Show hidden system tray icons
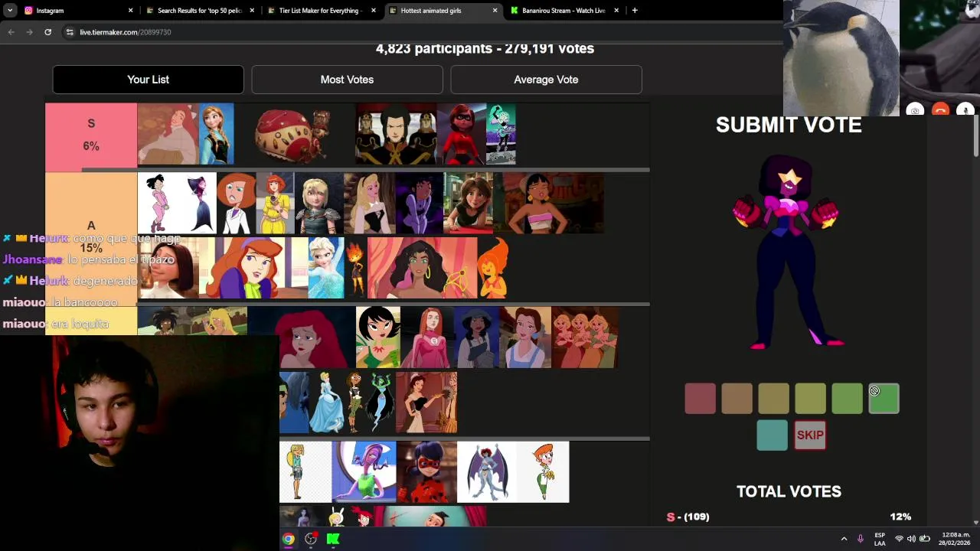This screenshot has width=980, height=551. 844,539
